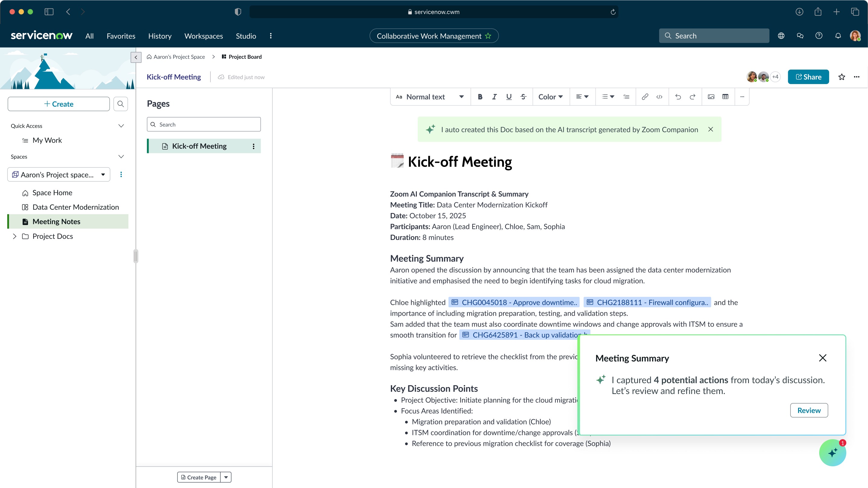Expand the Project Docs folder
The image size is (868, 488).
(14, 236)
